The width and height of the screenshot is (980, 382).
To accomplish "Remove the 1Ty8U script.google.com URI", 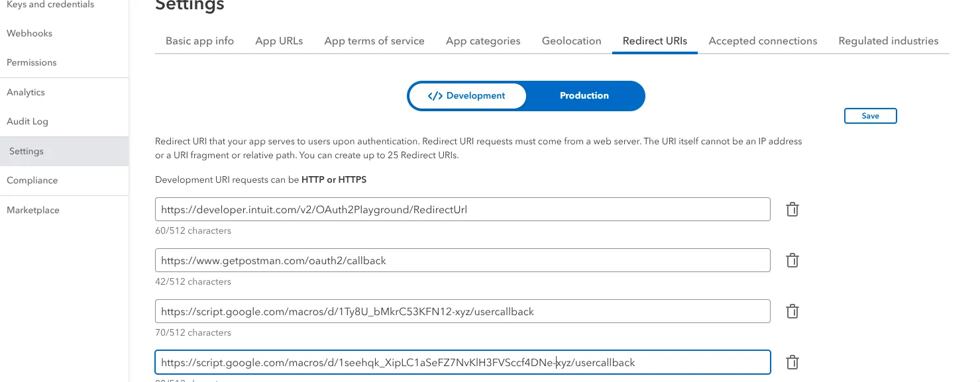I will coord(792,311).
